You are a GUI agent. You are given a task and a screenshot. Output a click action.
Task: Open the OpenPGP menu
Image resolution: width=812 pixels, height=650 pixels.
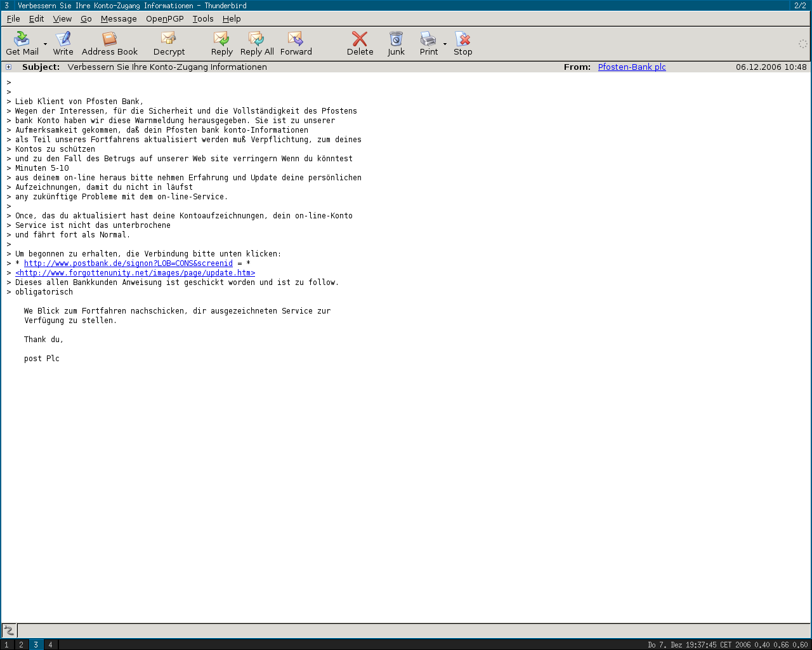coord(165,19)
